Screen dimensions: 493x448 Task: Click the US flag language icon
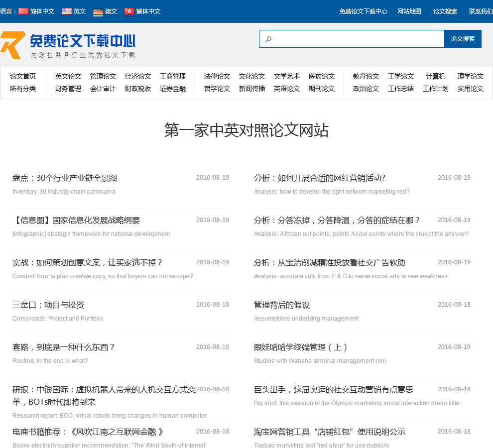(x=67, y=11)
